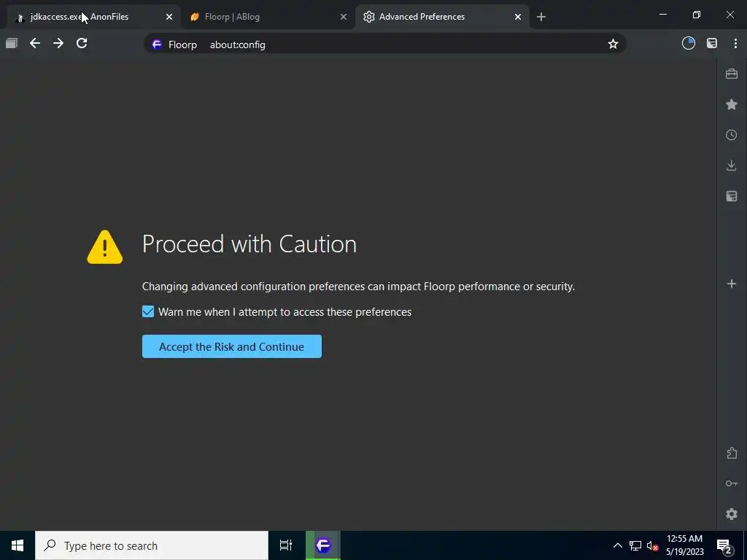Open the circular pie icon in toolbar
The image size is (747, 560).
click(x=689, y=43)
